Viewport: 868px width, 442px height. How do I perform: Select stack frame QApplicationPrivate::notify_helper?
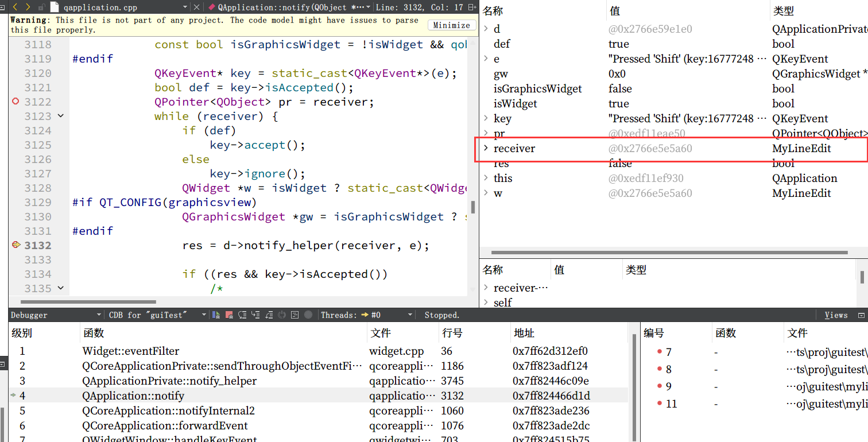(x=319, y=381)
